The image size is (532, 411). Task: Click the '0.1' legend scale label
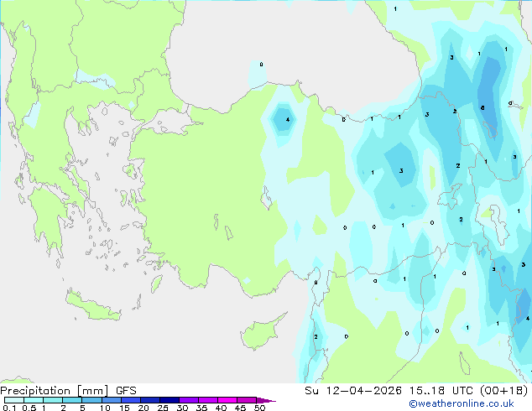click(x=9, y=408)
